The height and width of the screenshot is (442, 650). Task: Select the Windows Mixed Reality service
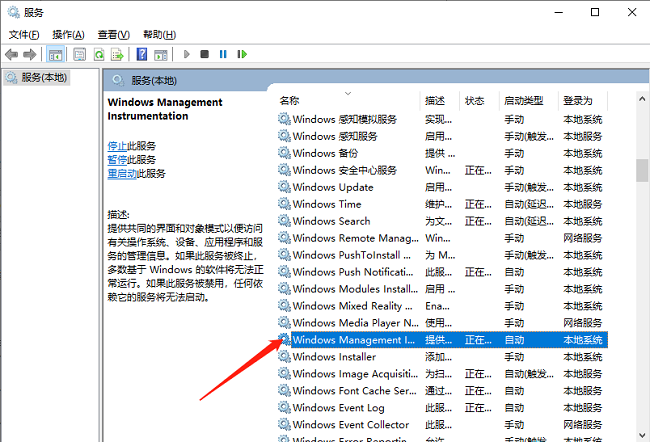point(442,306)
